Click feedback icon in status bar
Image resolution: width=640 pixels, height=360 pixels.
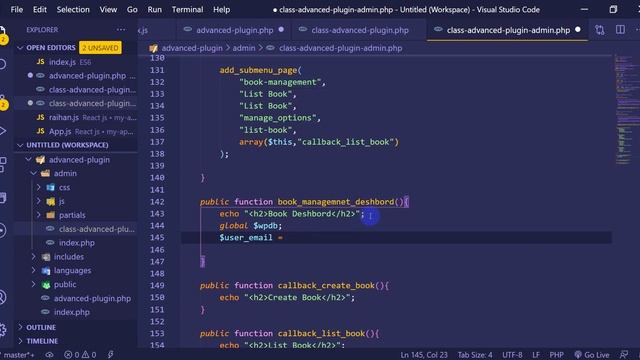(624, 355)
